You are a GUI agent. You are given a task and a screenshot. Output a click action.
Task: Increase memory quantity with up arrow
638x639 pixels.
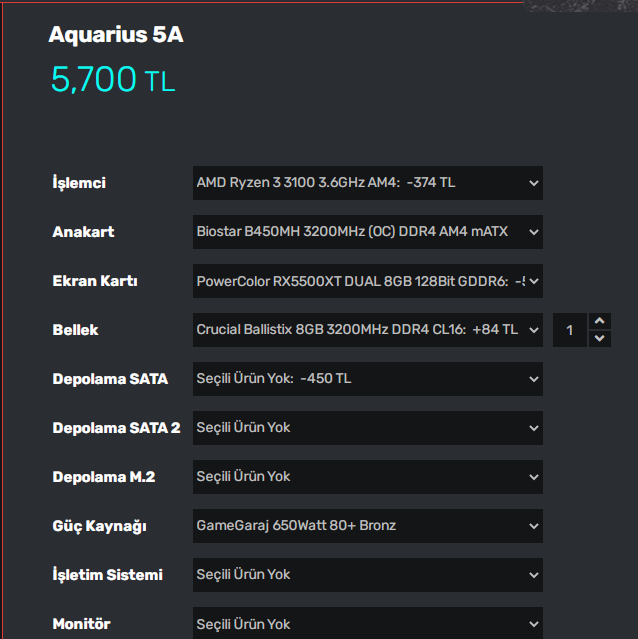pyautogui.click(x=599, y=322)
